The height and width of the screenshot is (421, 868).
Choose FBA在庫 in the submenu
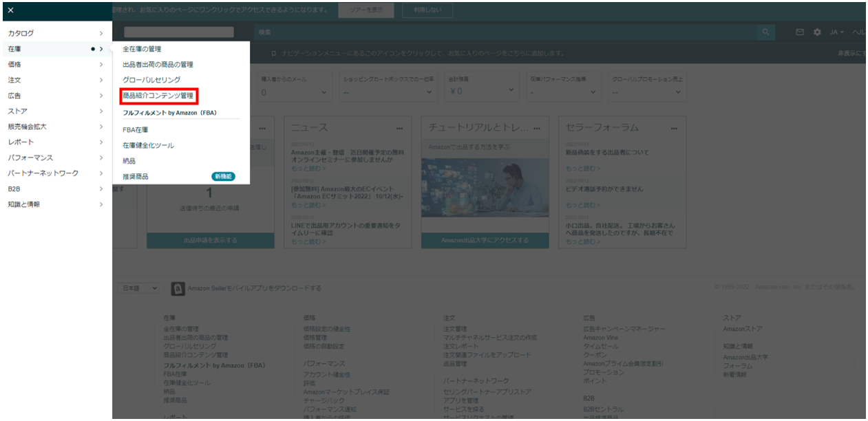coord(136,129)
